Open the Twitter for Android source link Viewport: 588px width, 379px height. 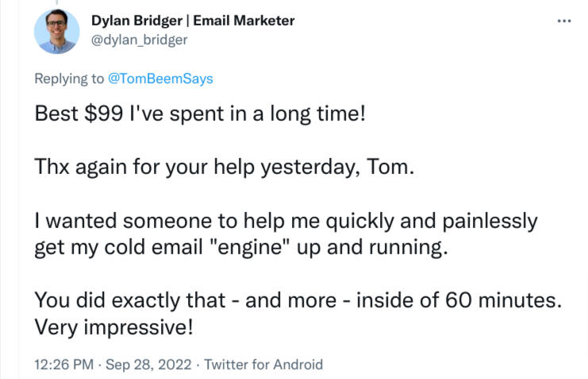click(x=263, y=365)
